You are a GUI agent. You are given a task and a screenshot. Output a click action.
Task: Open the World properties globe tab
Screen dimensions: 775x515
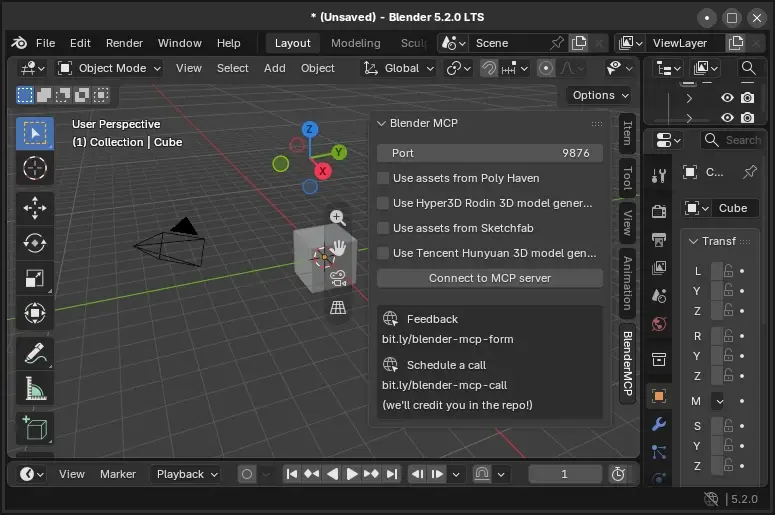659,324
